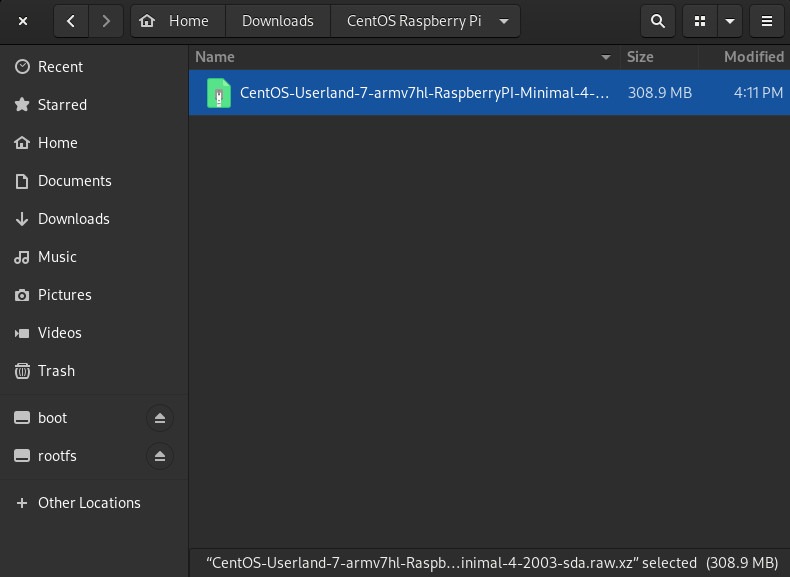Open the search magnifier button

pyautogui.click(x=657, y=21)
